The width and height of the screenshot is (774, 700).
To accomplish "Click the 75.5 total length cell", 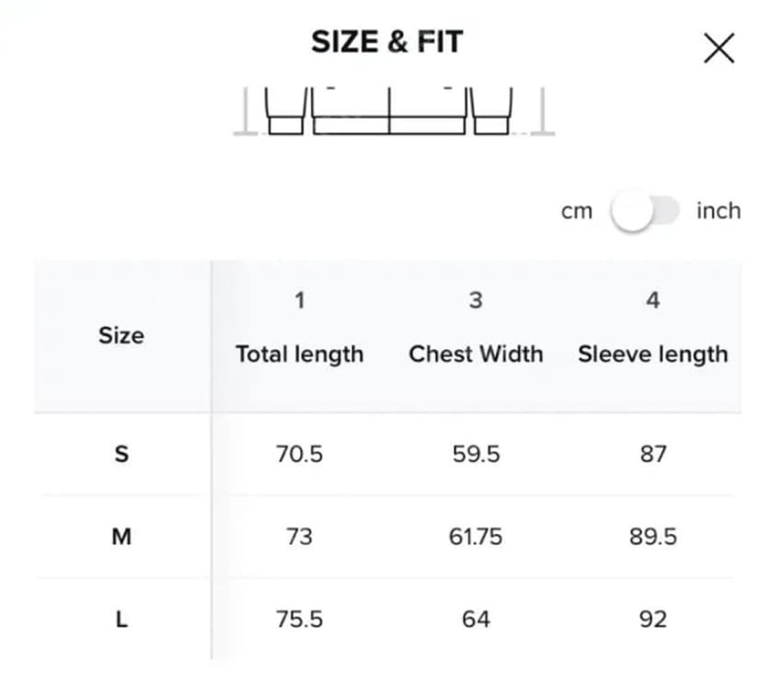I will coord(299,619).
